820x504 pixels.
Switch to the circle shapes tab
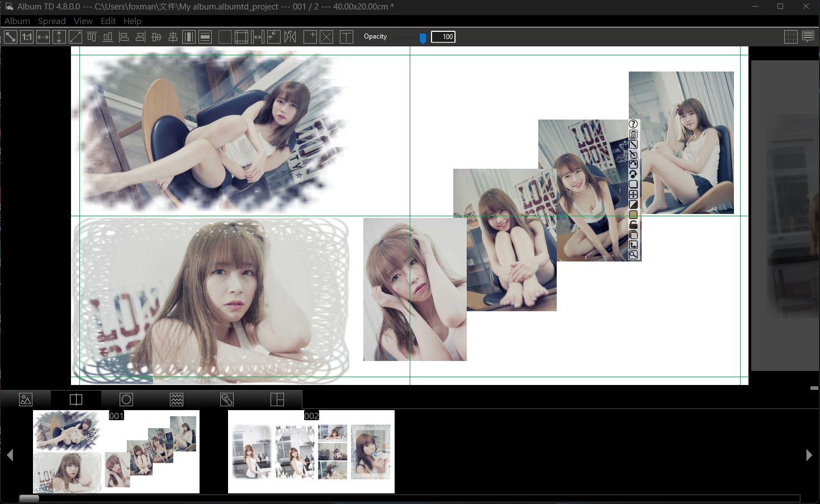[x=126, y=400]
